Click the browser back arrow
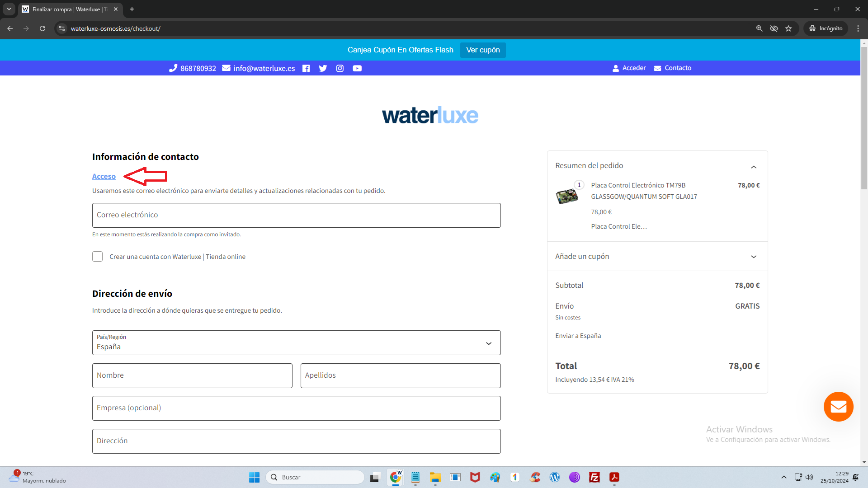The image size is (868, 488). click(x=10, y=28)
